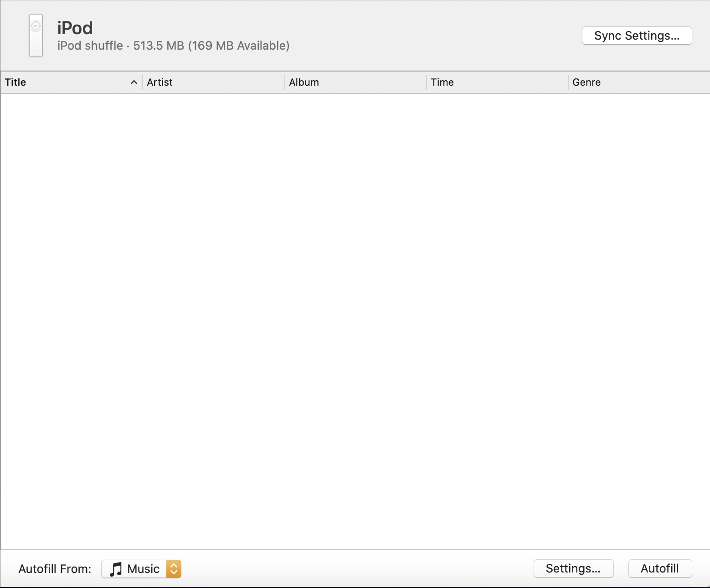Sort songs by Title column
The width and height of the screenshot is (710, 588).
click(72, 83)
